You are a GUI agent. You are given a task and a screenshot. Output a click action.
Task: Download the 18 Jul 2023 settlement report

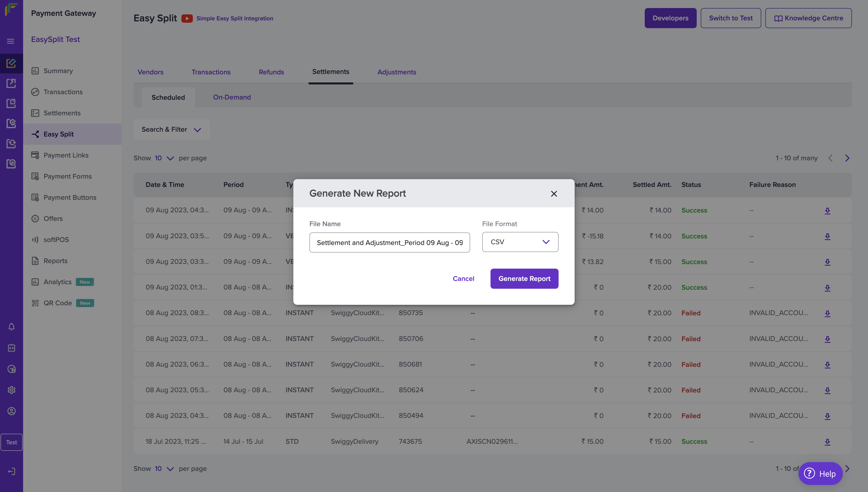[x=827, y=442]
